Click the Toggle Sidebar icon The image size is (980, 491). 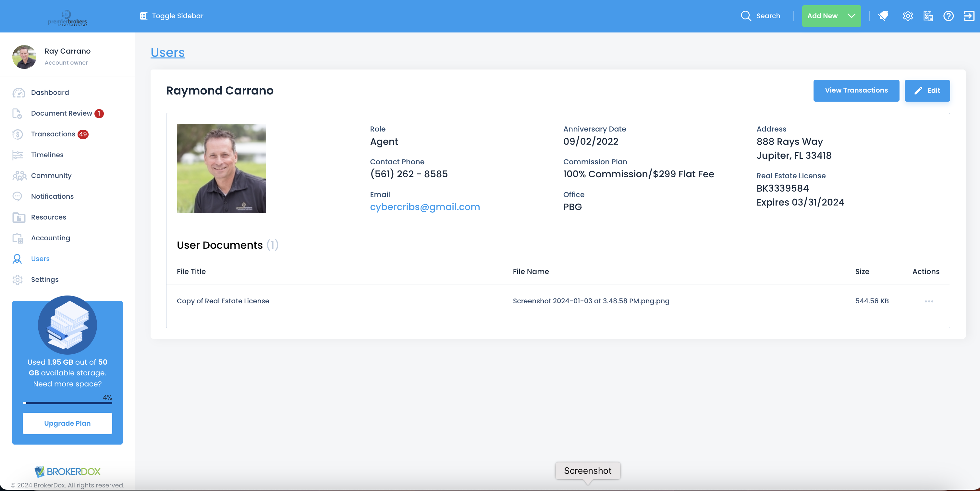tap(143, 16)
